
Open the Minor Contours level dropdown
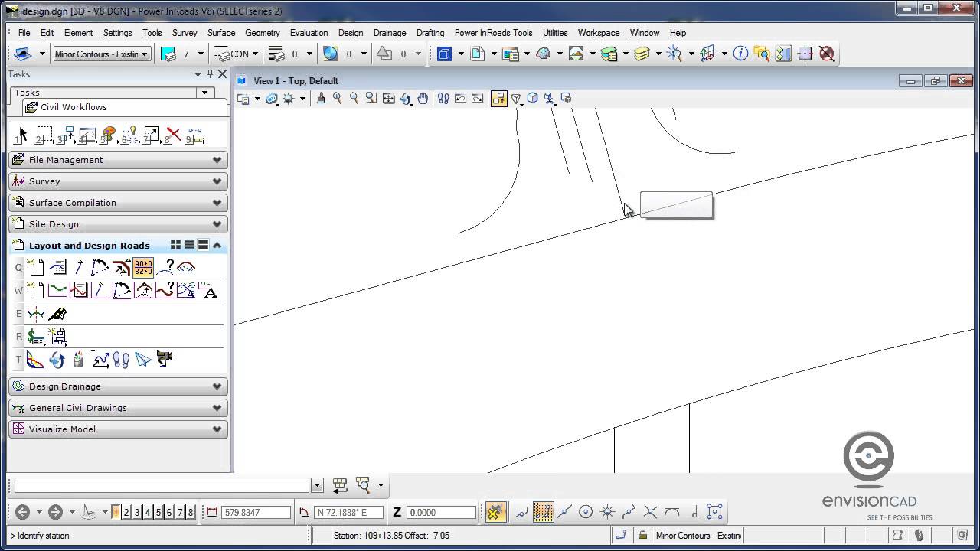click(144, 54)
